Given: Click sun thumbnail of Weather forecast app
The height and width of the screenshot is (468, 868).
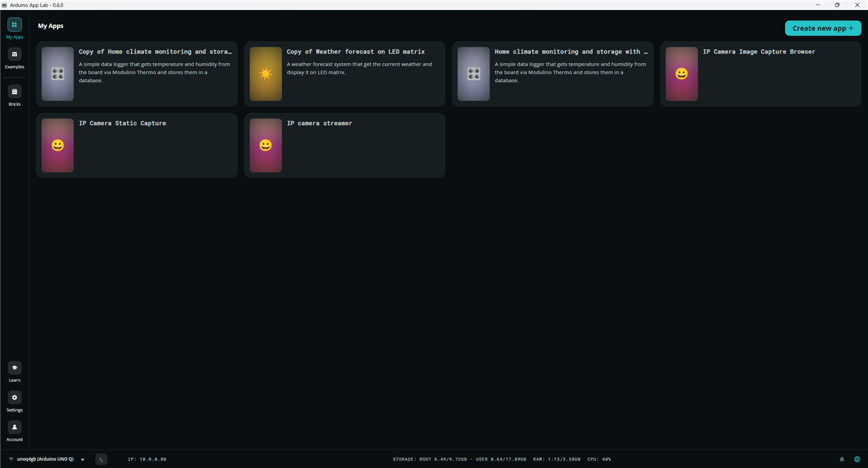Looking at the screenshot, I should [266, 74].
